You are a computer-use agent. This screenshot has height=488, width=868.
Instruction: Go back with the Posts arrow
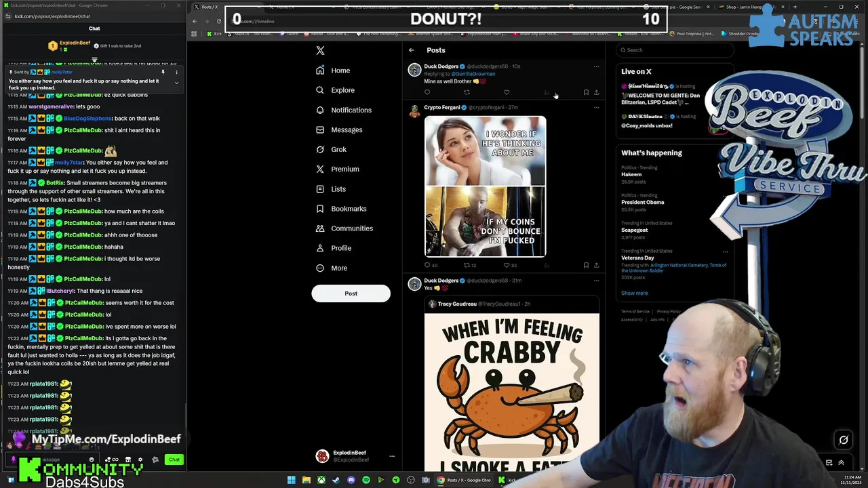[411, 50]
